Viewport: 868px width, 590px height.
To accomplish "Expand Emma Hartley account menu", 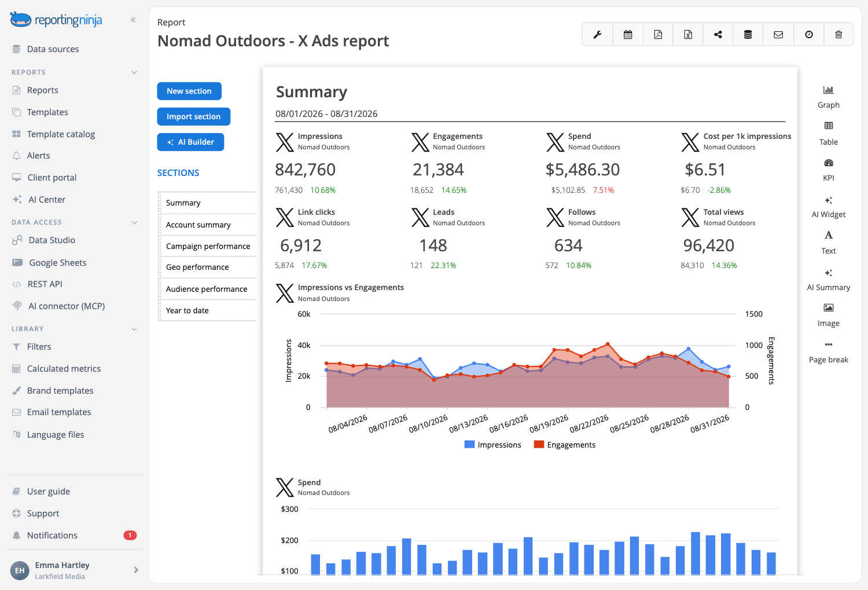I will pos(136,570).
